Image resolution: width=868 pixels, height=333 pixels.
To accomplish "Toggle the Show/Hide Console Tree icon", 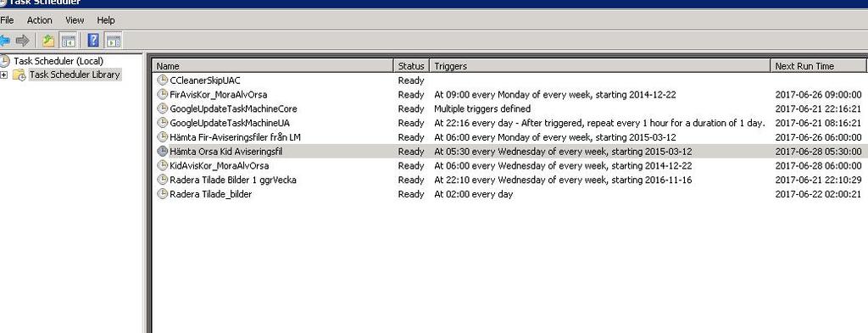I will pyautogui.click(x=68, y=41).
